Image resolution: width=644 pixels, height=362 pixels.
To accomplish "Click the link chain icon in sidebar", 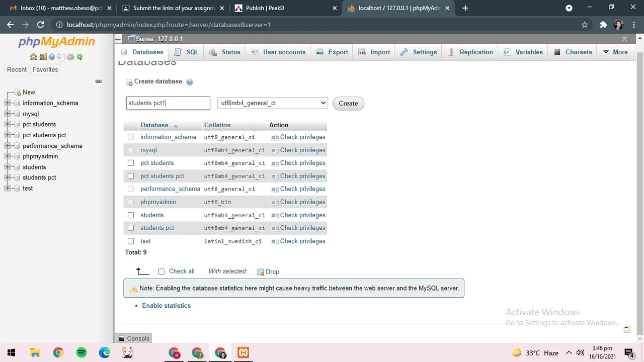I will [x=99, y=81].
